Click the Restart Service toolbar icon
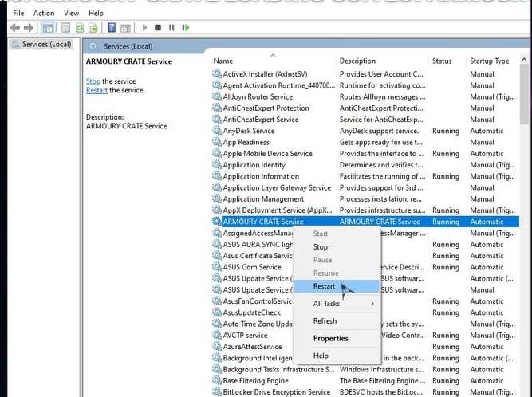532x397 pixels. (x=185, y=27)
